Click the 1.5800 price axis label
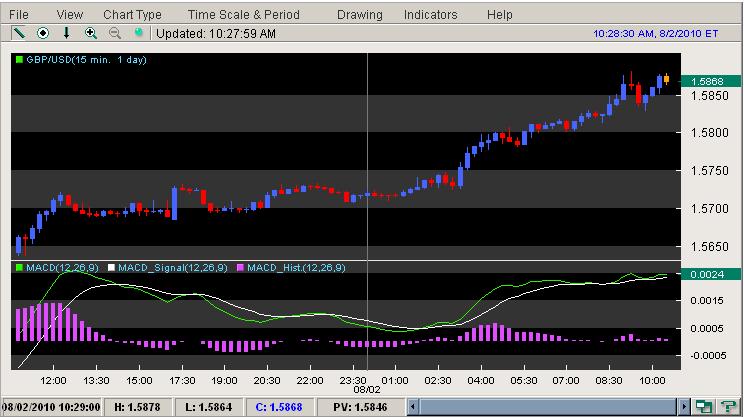Viewport: 744px width, 417px height. coord(709,133)
